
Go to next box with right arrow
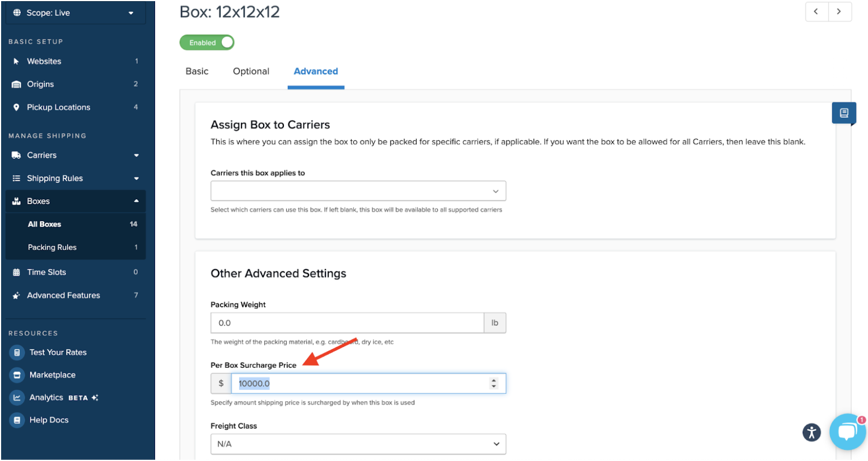pyautogui.click(x=839, y=12)
